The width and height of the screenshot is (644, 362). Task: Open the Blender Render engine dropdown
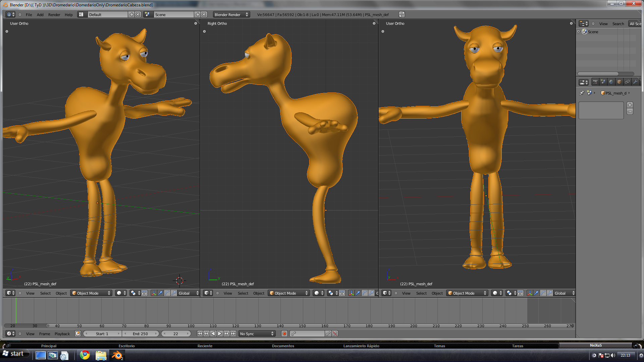point(231,15)
